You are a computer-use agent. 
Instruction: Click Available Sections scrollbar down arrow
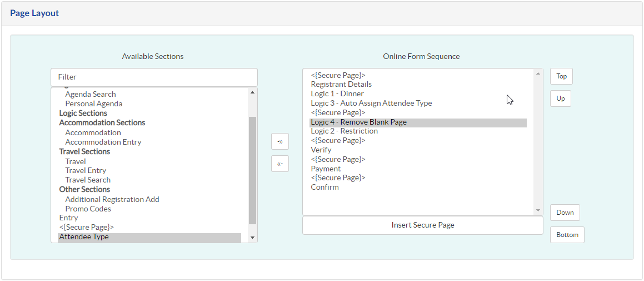pyautogui.click(x=252, y=238)
